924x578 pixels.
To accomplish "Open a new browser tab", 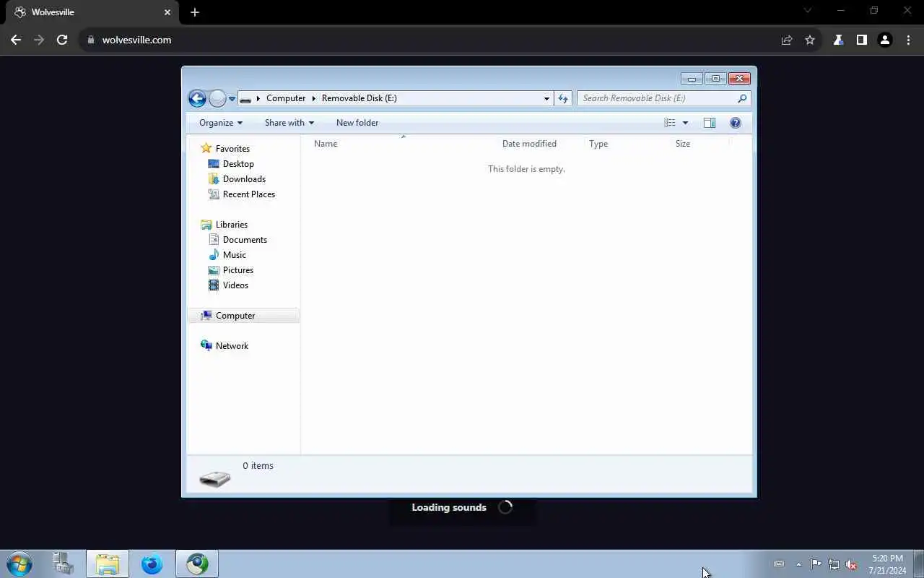I will [x=195, y=12].
